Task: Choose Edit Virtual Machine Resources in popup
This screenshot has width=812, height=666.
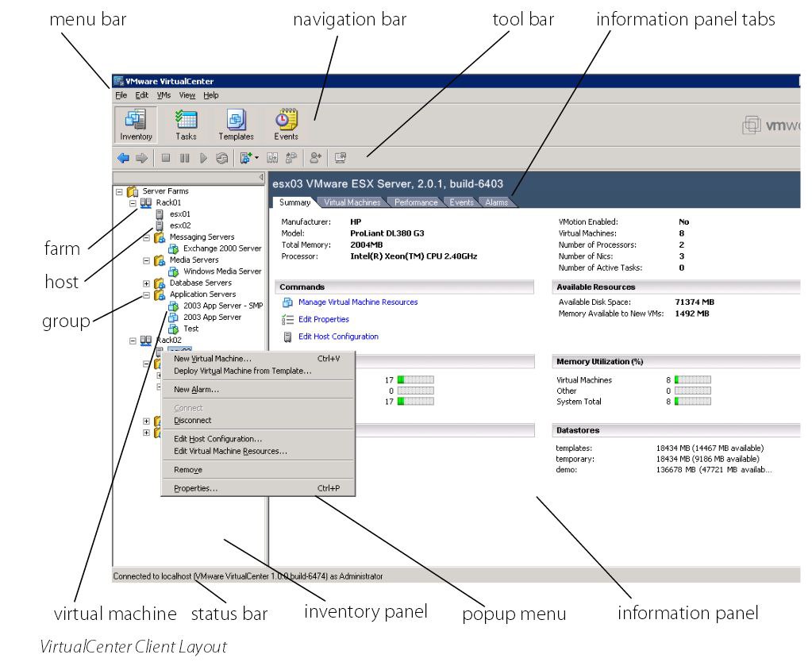Action: [x=257, y=452]
